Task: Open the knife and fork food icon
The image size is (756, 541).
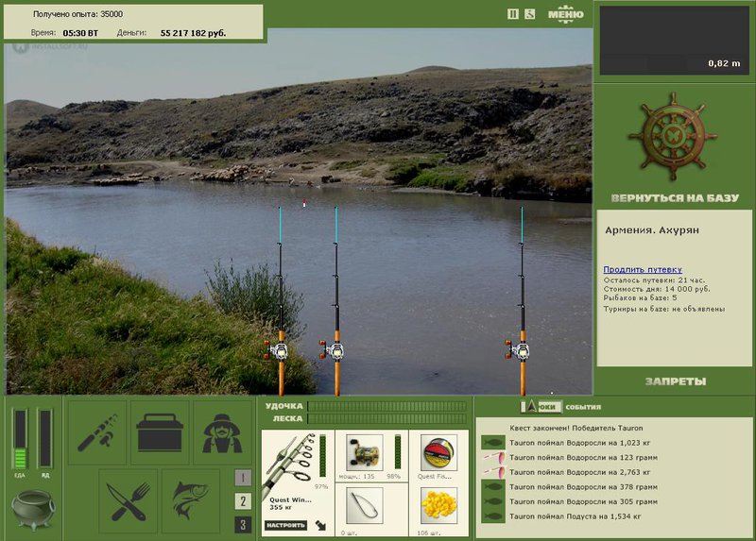Action: [128, 501]
